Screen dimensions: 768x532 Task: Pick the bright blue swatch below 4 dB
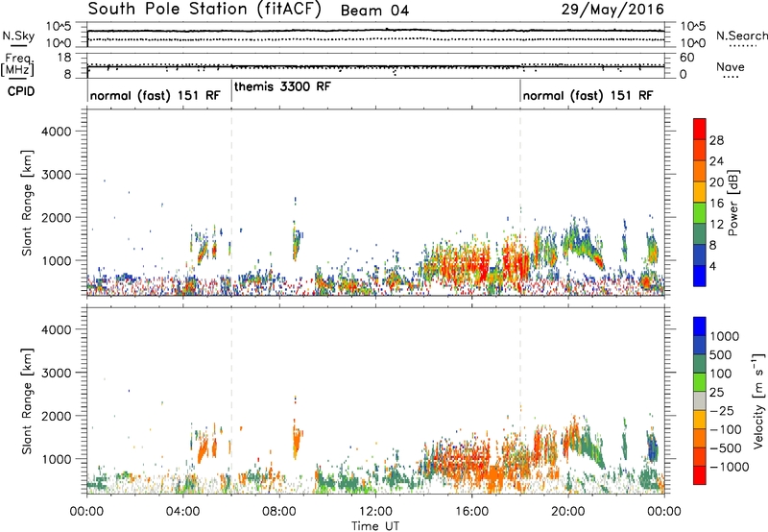click(x=700, y=277)
